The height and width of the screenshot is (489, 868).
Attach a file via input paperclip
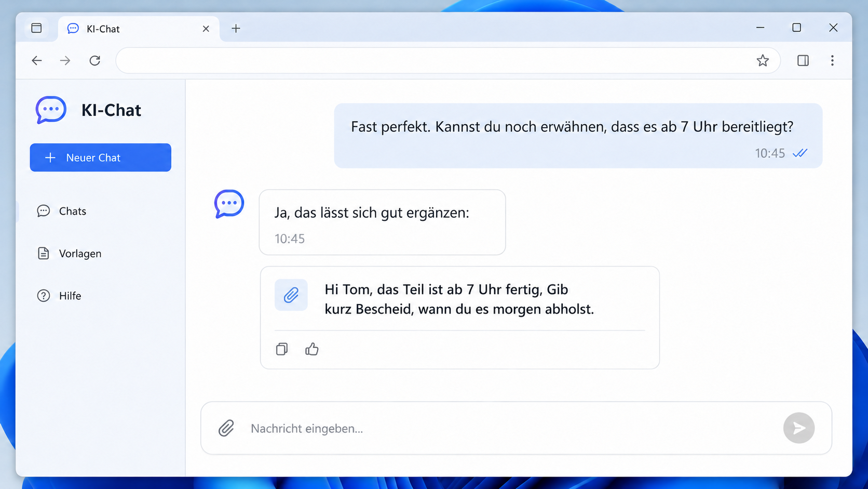point(226,428)
